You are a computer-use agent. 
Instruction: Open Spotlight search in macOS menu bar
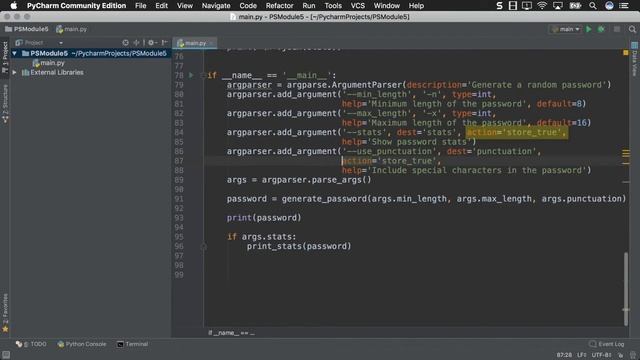tap(593, 6)
